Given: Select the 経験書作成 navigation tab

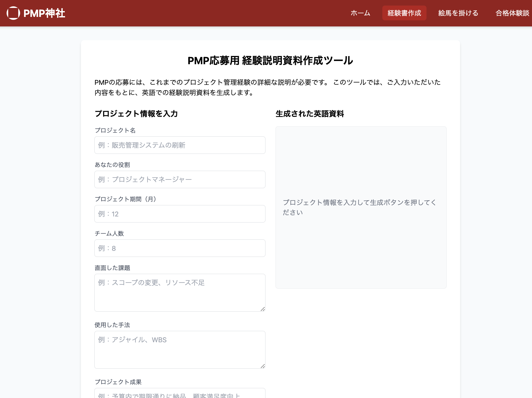Looking at the screenshot, I should [404, 13].
